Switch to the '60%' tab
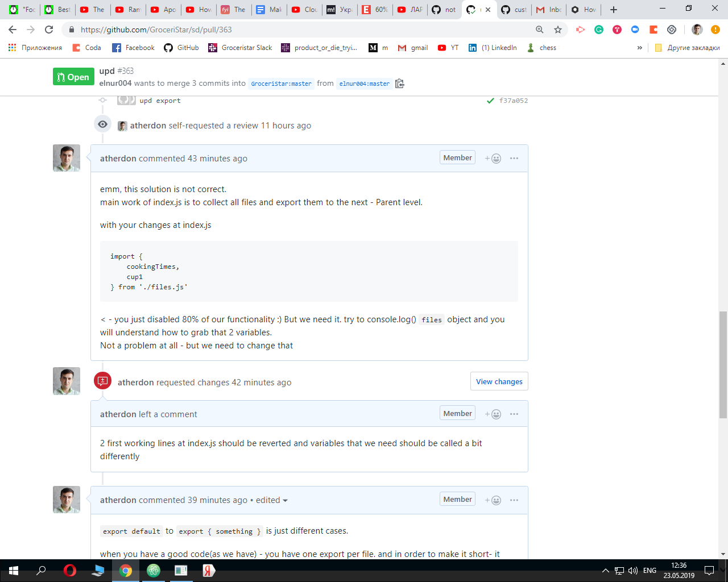 [x=375, y=10]
